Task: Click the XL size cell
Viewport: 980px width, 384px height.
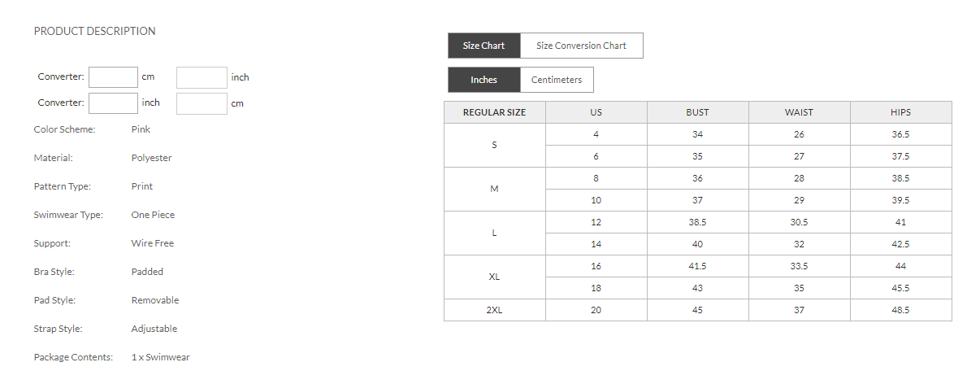Action: coord(494,277)
